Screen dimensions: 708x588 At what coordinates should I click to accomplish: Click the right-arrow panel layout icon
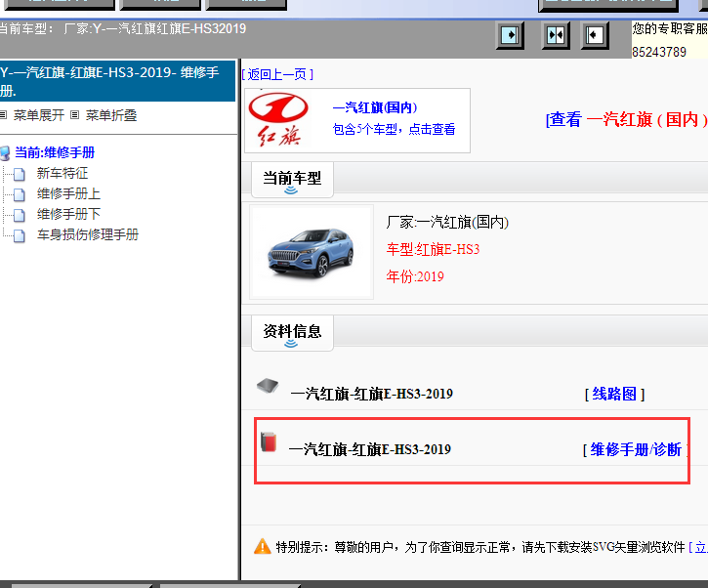(510, 35)
